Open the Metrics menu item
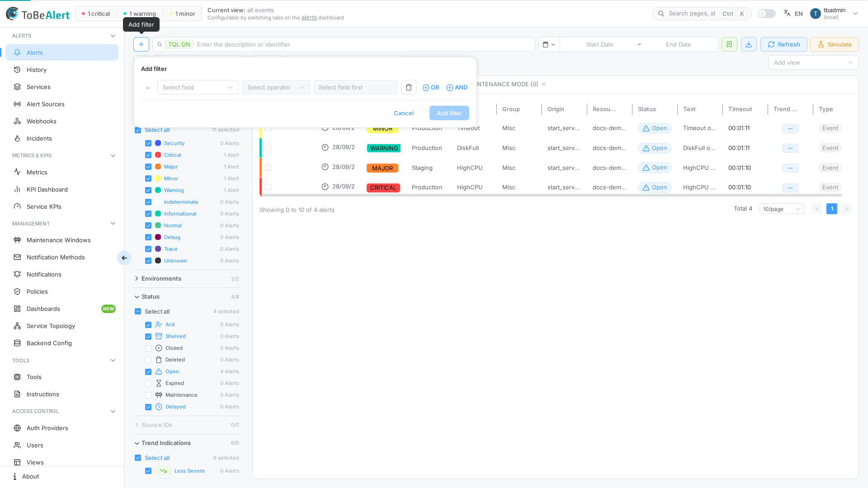 pos(62,172)
